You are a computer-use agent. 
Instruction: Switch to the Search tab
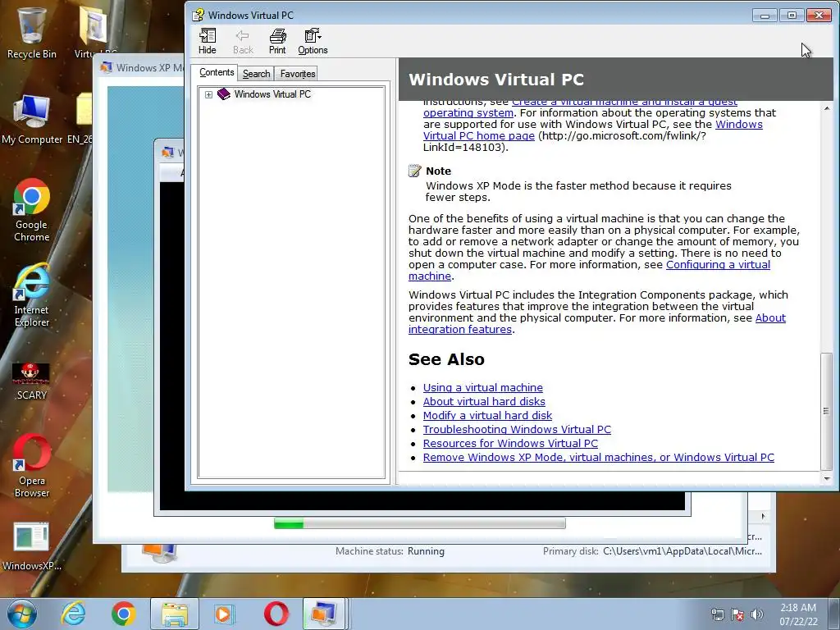256,74
